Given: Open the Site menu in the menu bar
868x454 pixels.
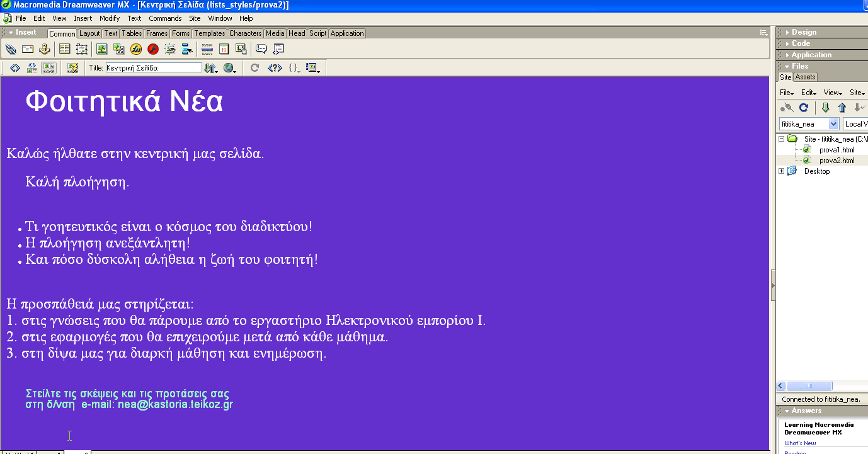Looking at the screenshot, I should [x=195, y=18].
